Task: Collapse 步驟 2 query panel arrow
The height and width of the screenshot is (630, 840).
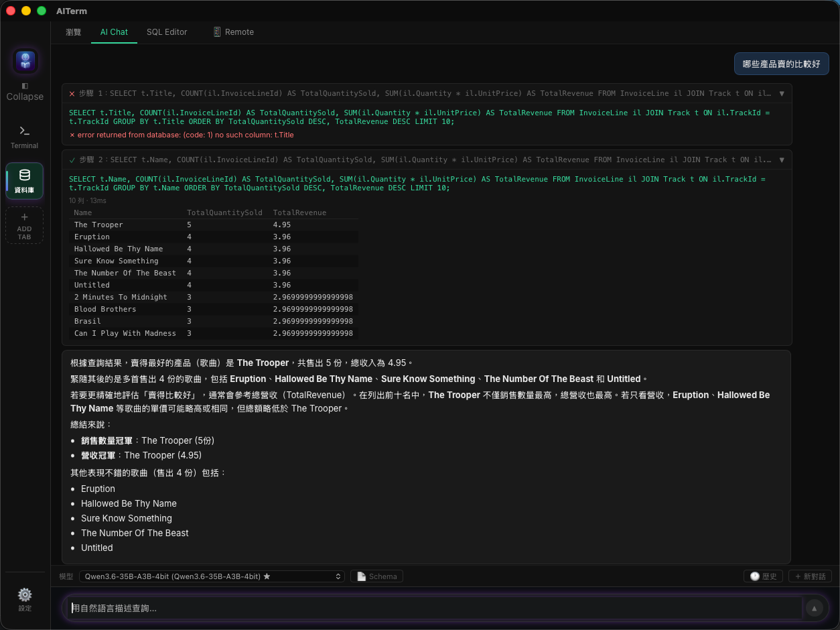Action: 782,160
